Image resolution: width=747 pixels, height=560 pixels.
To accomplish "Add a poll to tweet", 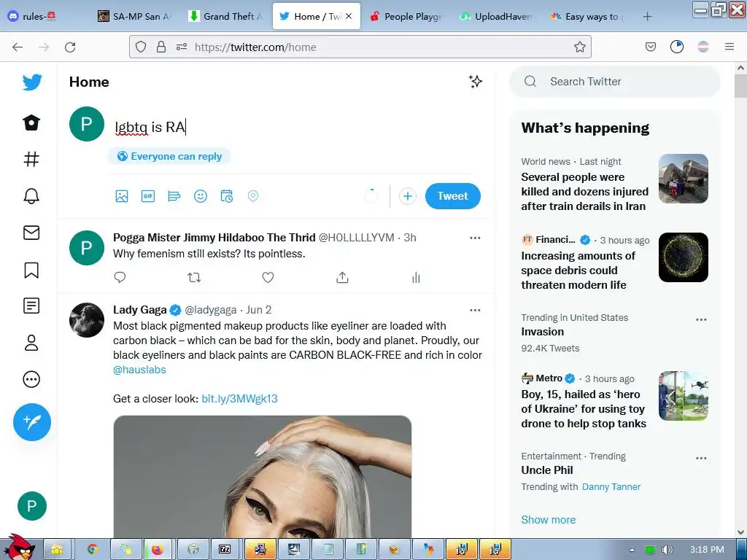I will click(x=174, y=195).
